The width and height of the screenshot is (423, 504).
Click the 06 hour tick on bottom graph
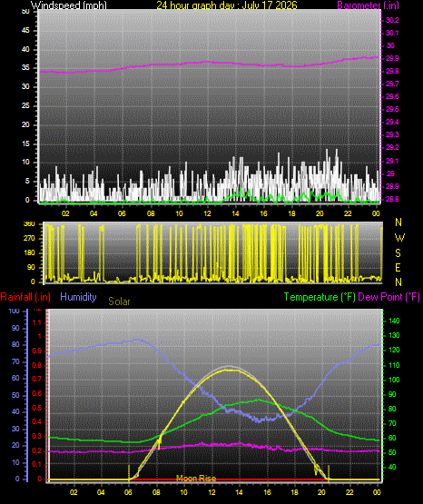pos(128,492)
